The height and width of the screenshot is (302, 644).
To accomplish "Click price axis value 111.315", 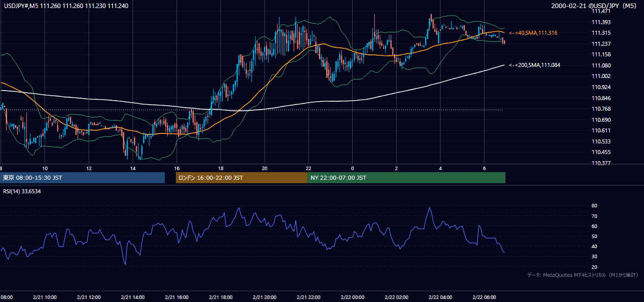I will click(x=601, y=33).
